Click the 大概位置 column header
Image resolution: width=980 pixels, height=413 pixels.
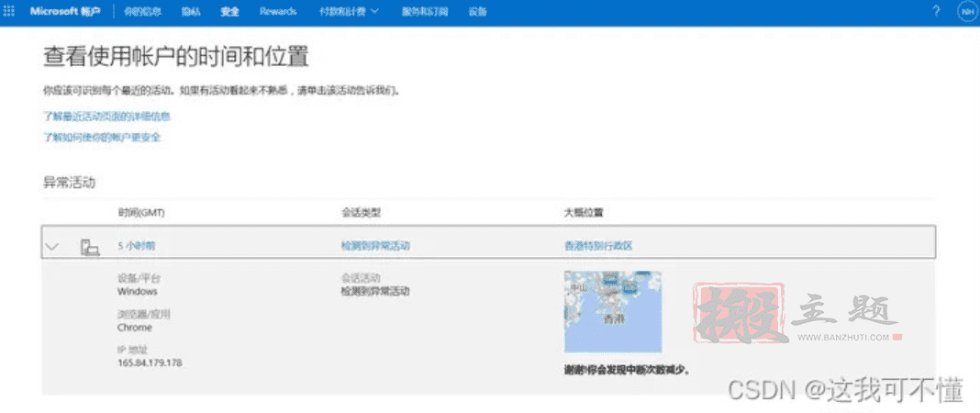583,213
